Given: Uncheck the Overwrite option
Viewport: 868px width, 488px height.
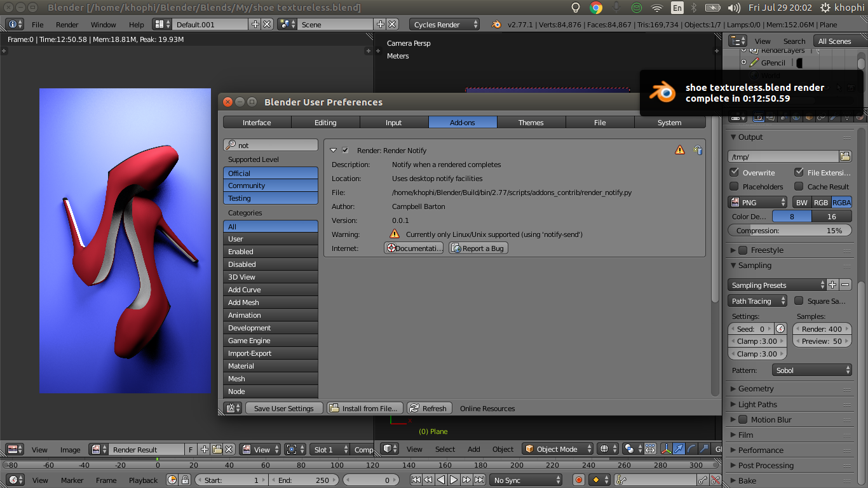Looking at the screenshot, I should pos(735,172).
